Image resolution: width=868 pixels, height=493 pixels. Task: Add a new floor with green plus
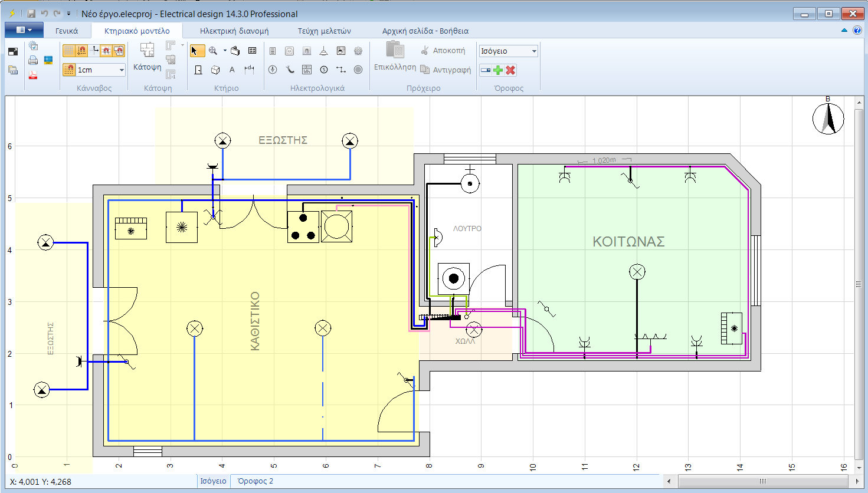point(498,70)
